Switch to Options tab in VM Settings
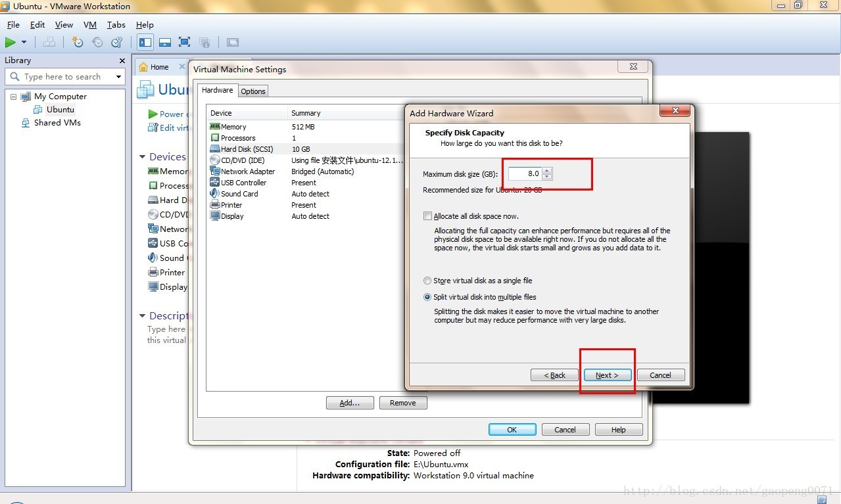Image resolution: width=841 pixels, height=504 pixels. 253,91
